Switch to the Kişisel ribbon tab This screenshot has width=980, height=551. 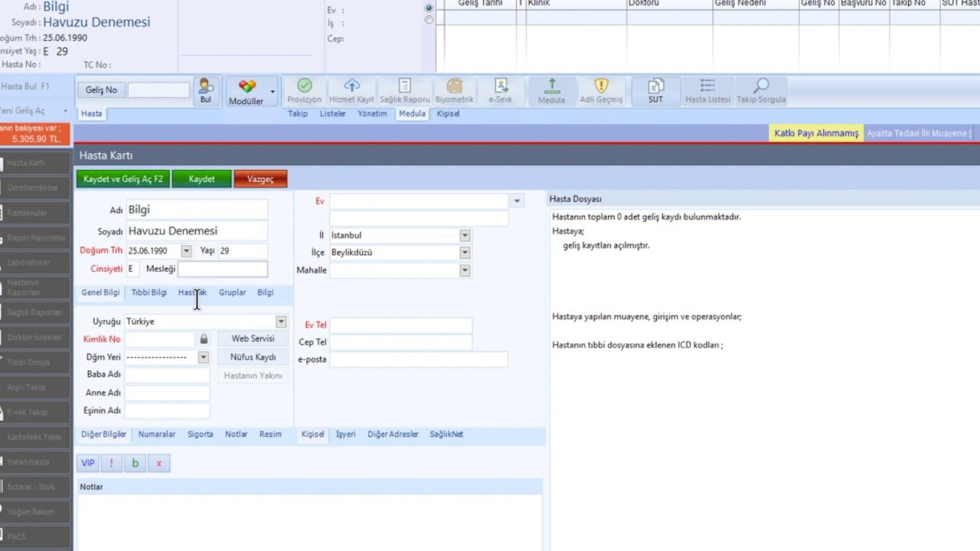[448, 114]
